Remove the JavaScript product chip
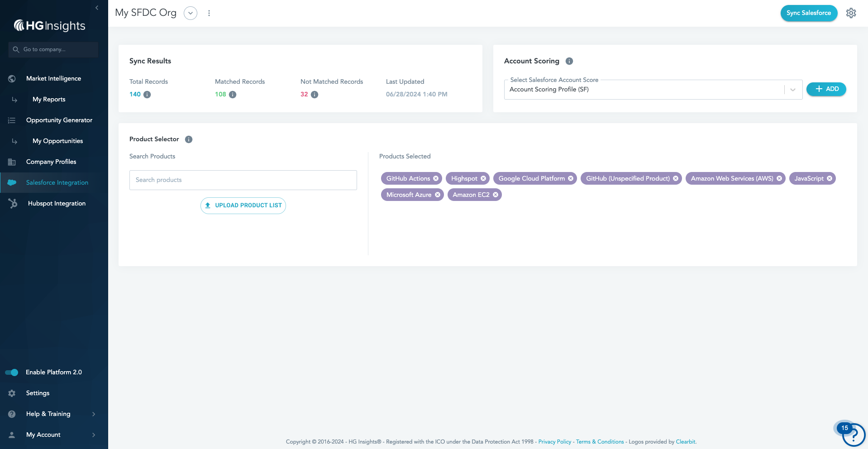 (830, 178)
